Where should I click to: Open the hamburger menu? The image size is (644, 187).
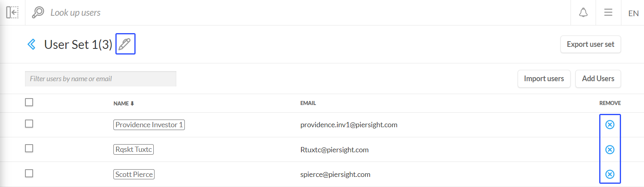(x=608, y=13)
